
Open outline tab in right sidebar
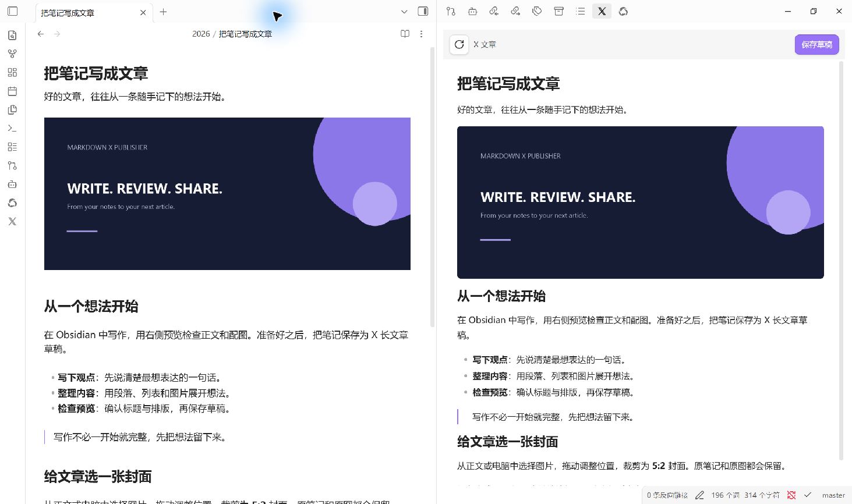(x=580, y=11)
